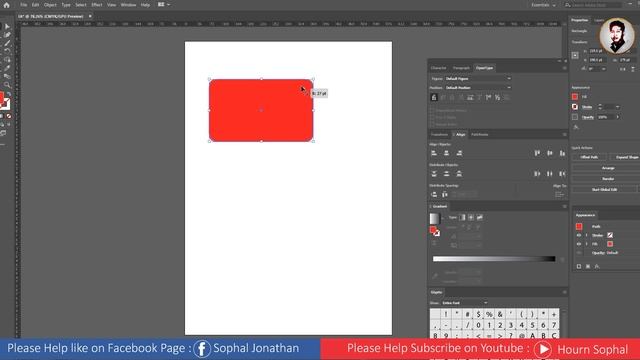Open the Gradient panel options menu
Viewport: 640px width, 360px height.
click(x=564, y=207)
